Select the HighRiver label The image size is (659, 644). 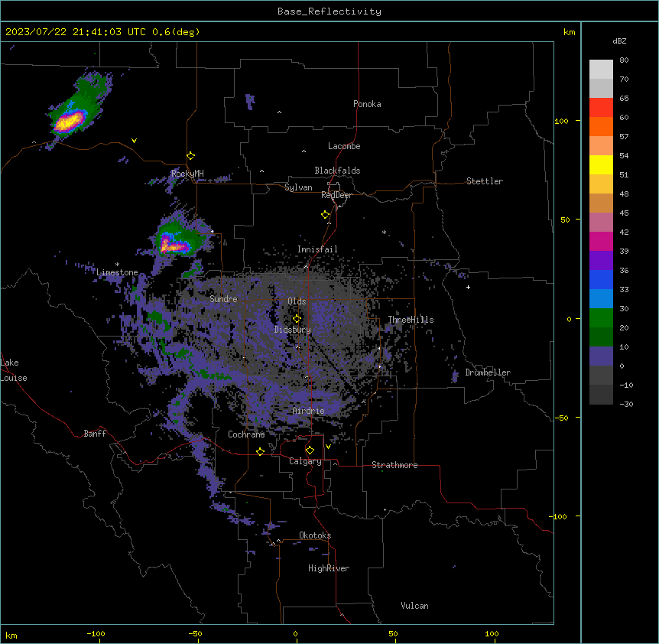pyautogui.click(x=329, y=568)
